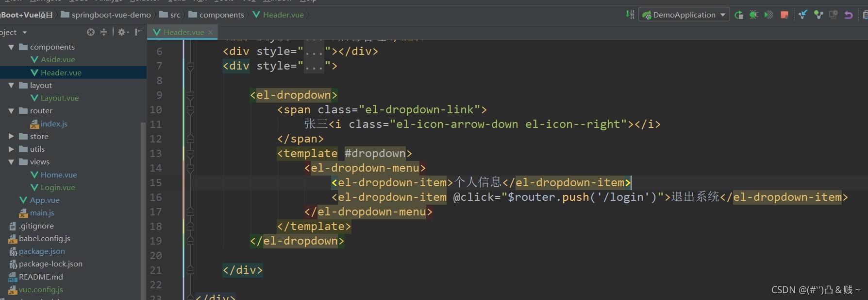
Task: Click the components breadcrumb folder
Action: 221,15
